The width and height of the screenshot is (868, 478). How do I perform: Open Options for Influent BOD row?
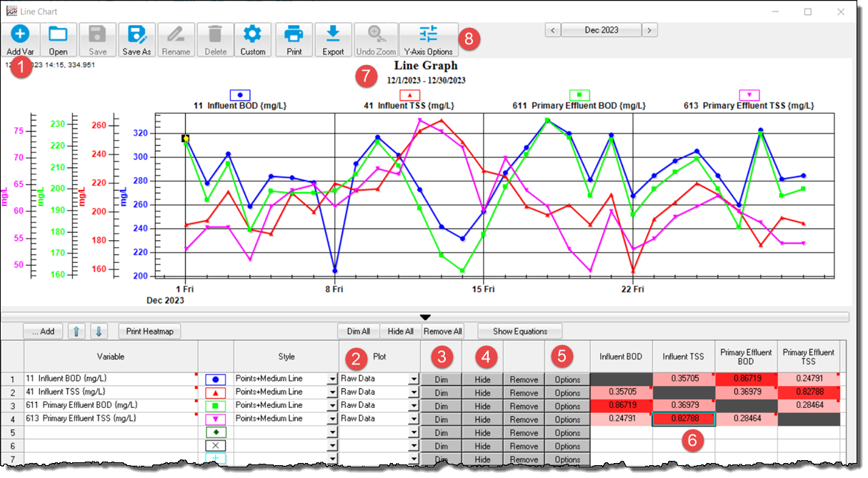pyautogui.click(x=567, y=379)
